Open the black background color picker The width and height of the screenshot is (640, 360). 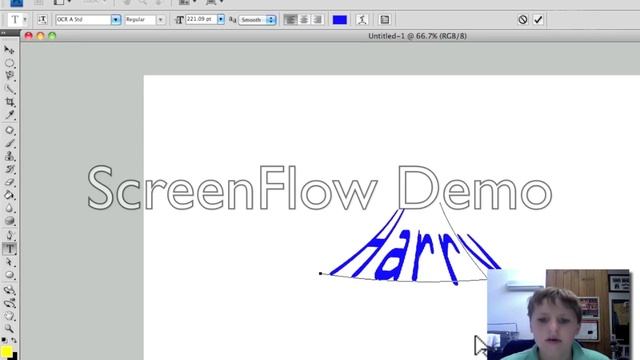(x=15, y=357)
